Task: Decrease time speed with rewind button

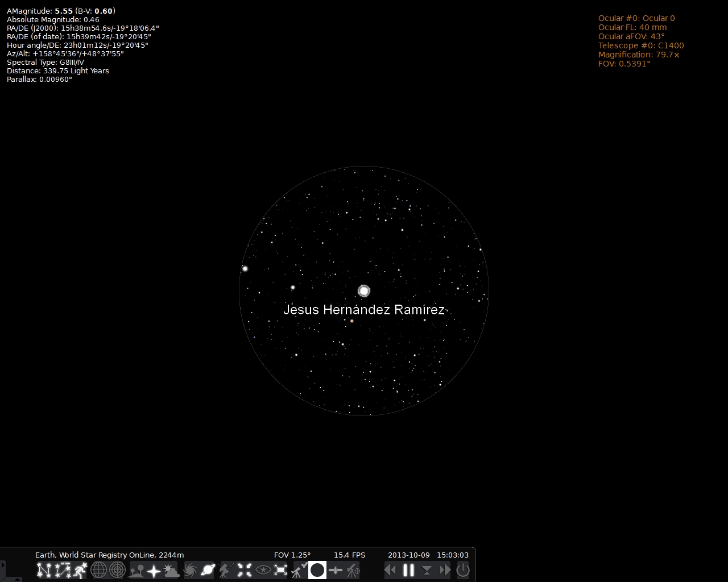Action: click(390, 570)
